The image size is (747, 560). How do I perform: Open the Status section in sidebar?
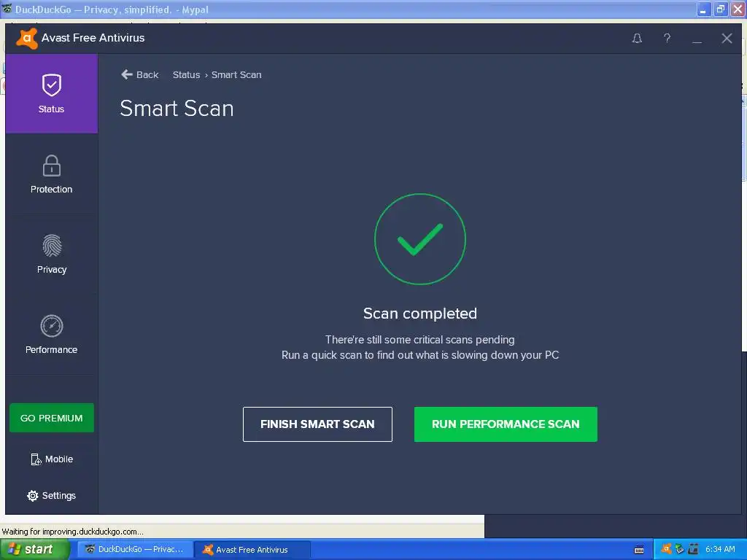52,93
